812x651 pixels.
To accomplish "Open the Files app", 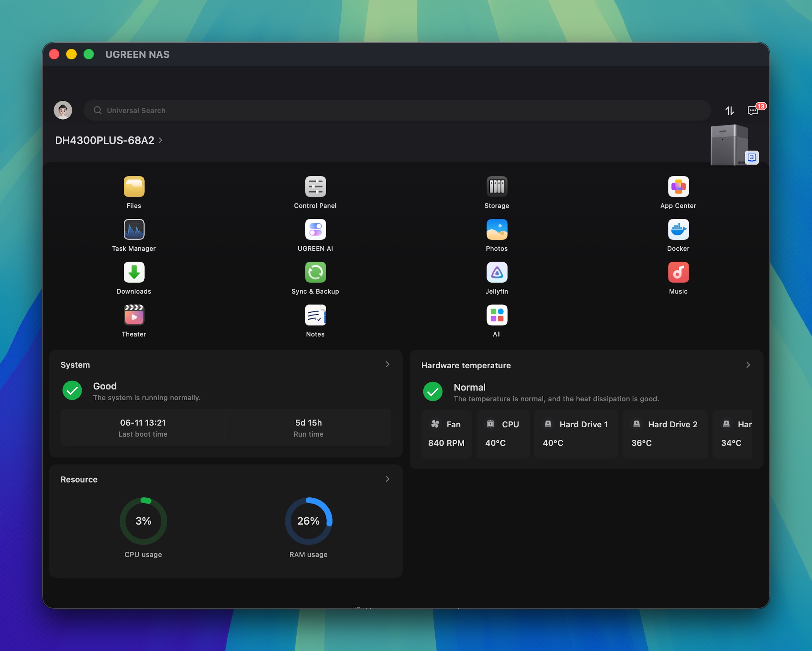I will pyautogui.click(x=134, y=187).
